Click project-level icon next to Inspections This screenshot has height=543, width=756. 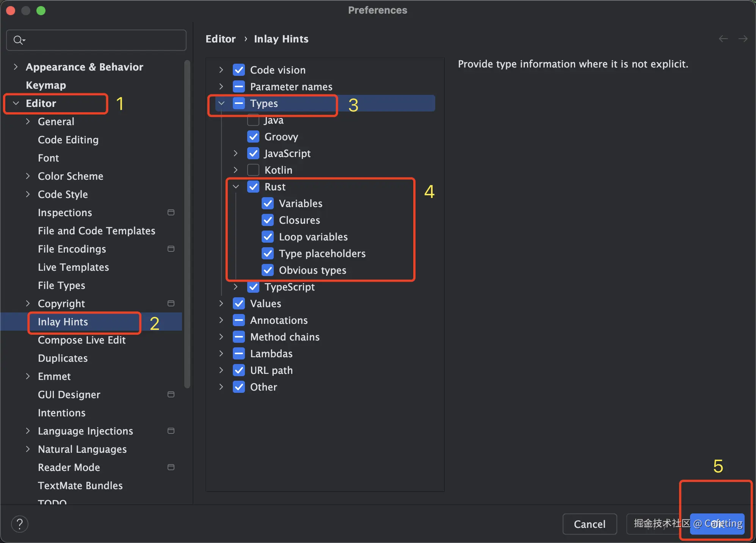click(171, 212)
